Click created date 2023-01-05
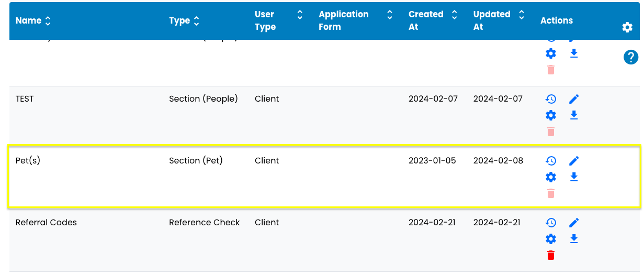 (432, 160)
